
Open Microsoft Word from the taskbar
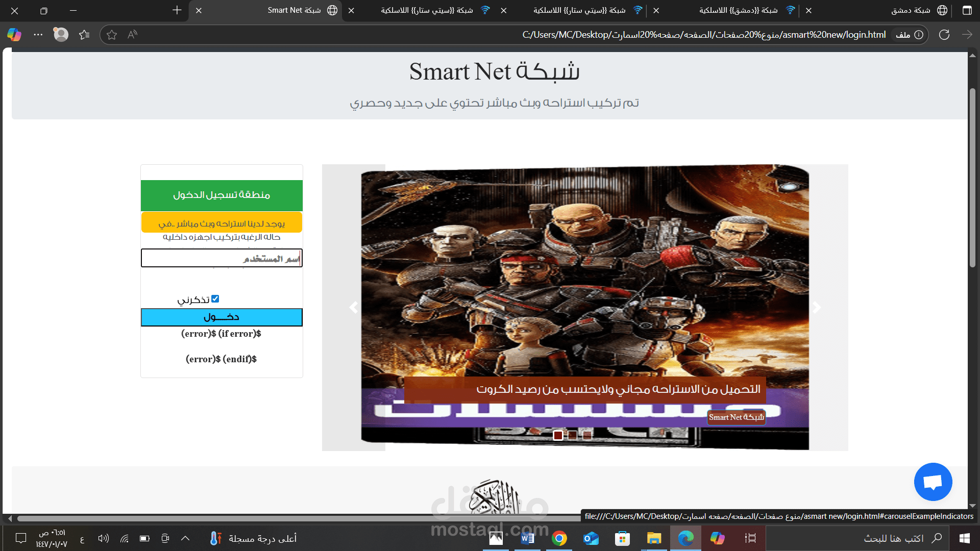tap(528, 538)
